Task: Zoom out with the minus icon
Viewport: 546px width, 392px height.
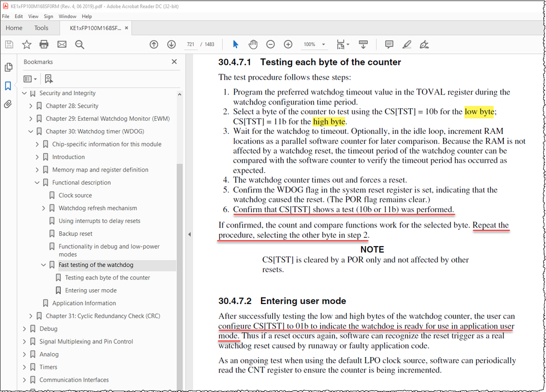Action: click(271, 44)
